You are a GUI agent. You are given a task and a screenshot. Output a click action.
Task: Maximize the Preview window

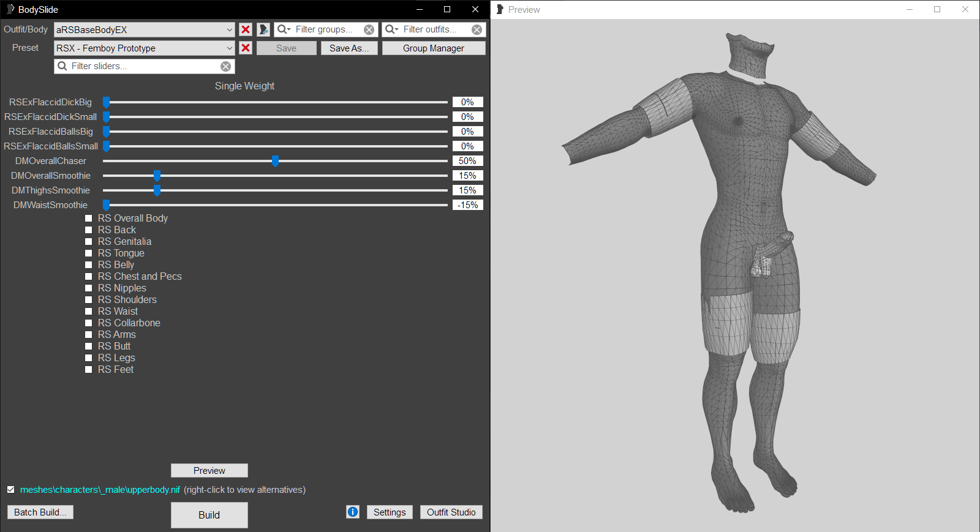click(x=937, y=9)
